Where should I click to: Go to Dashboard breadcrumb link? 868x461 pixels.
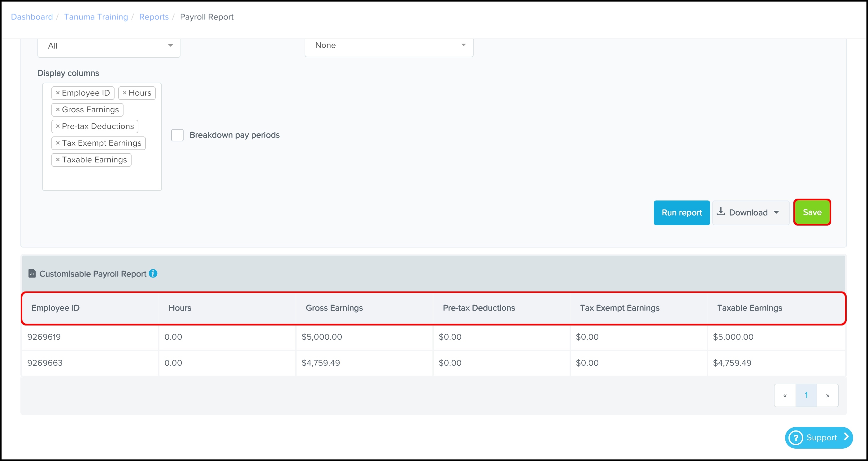pyautogui.click(x=32, y=17)
